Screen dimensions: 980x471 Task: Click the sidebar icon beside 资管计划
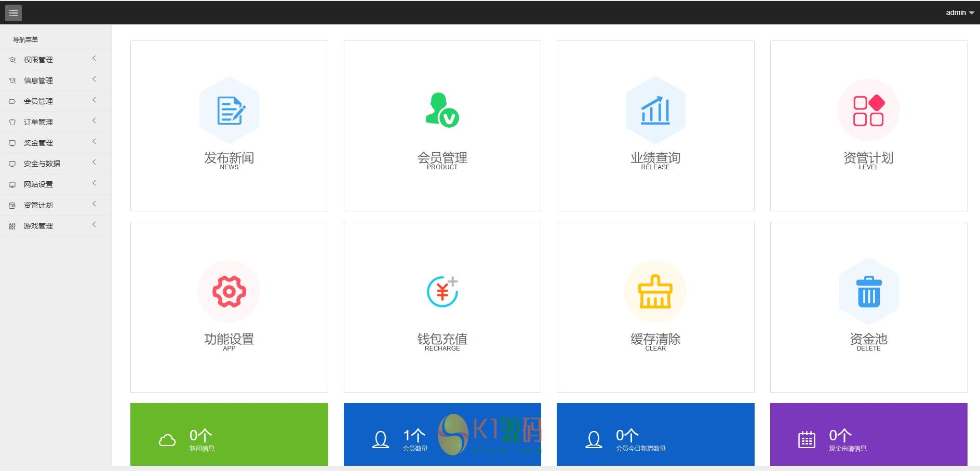click(12, 205)
